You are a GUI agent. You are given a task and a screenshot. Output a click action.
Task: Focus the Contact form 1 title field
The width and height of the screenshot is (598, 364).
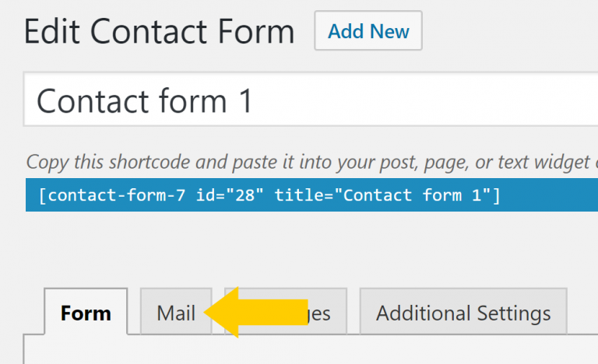click(310, 101)
